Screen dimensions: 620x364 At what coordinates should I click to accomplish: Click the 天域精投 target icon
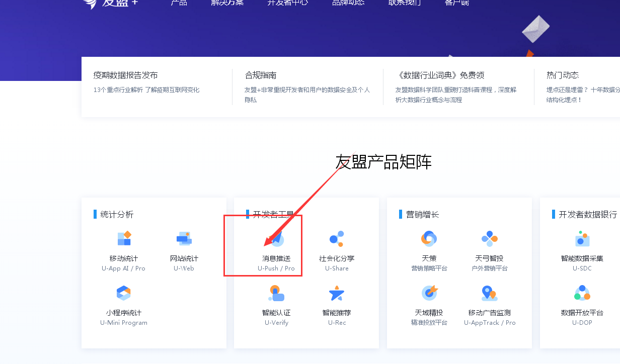pos(429,293)
